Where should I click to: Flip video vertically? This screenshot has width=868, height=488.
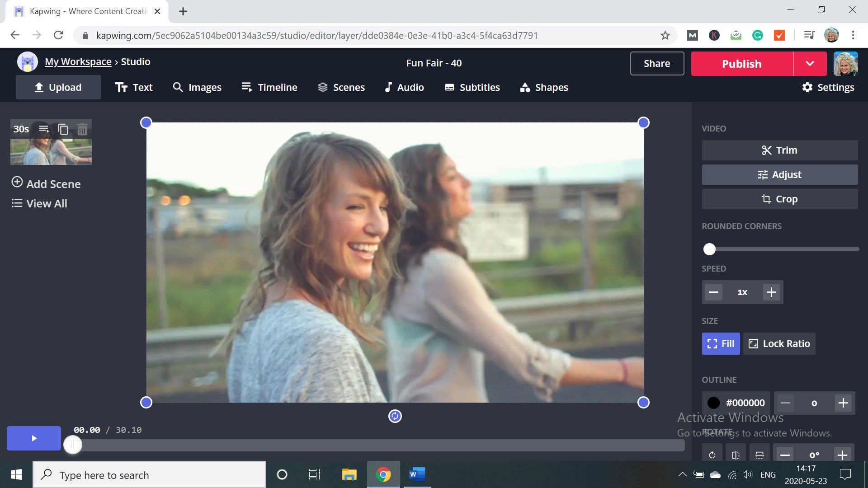[x=759, y=455]
